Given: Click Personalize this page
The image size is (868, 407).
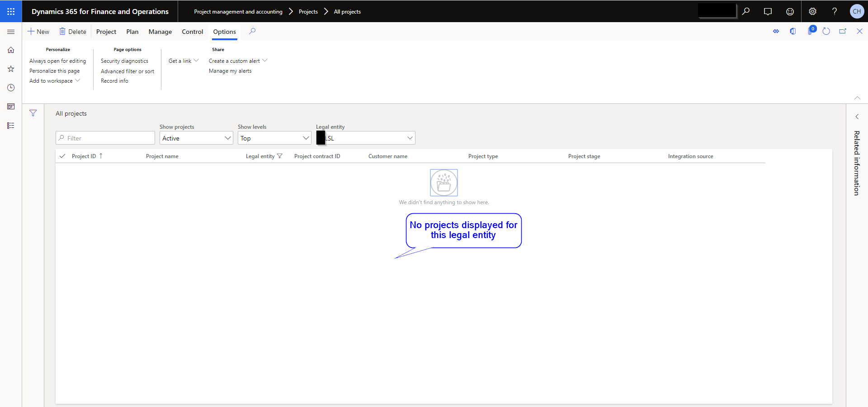Looking at the screenshot, I should pos(54,71).
